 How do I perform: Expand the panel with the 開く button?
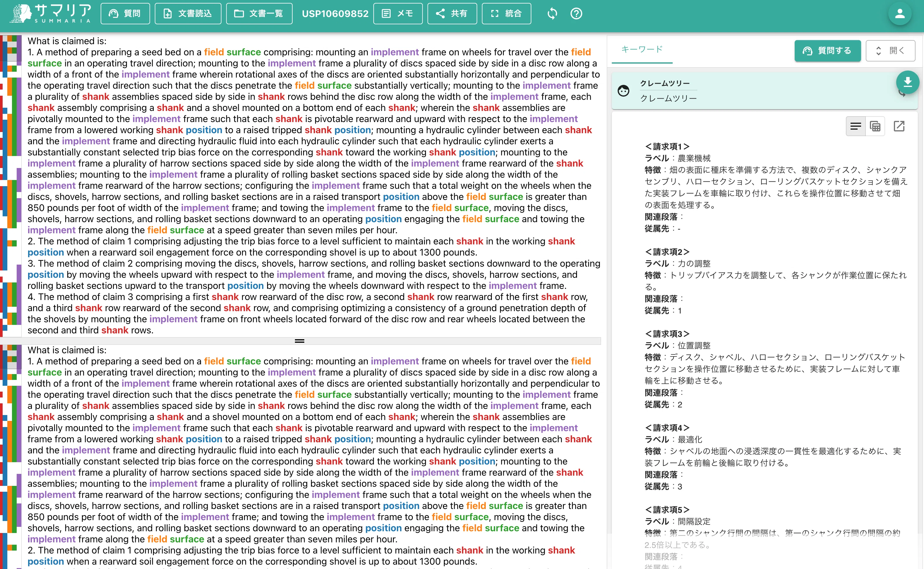(890, 50)
